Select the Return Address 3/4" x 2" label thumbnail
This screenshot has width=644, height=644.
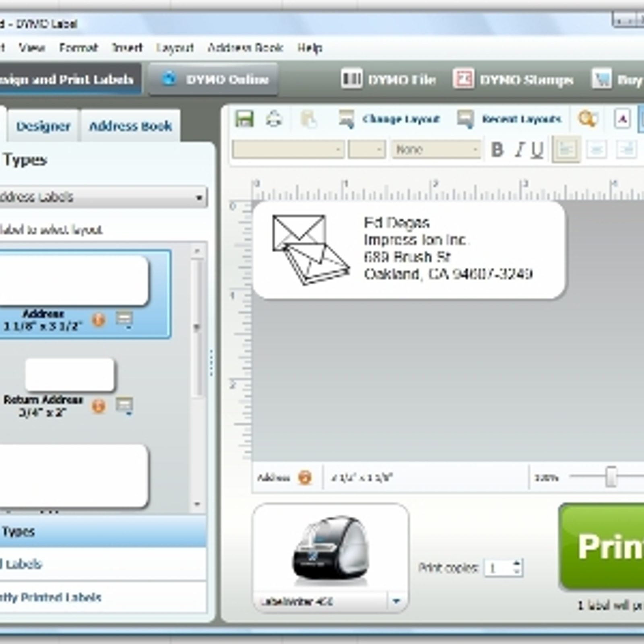pos(70,375)
